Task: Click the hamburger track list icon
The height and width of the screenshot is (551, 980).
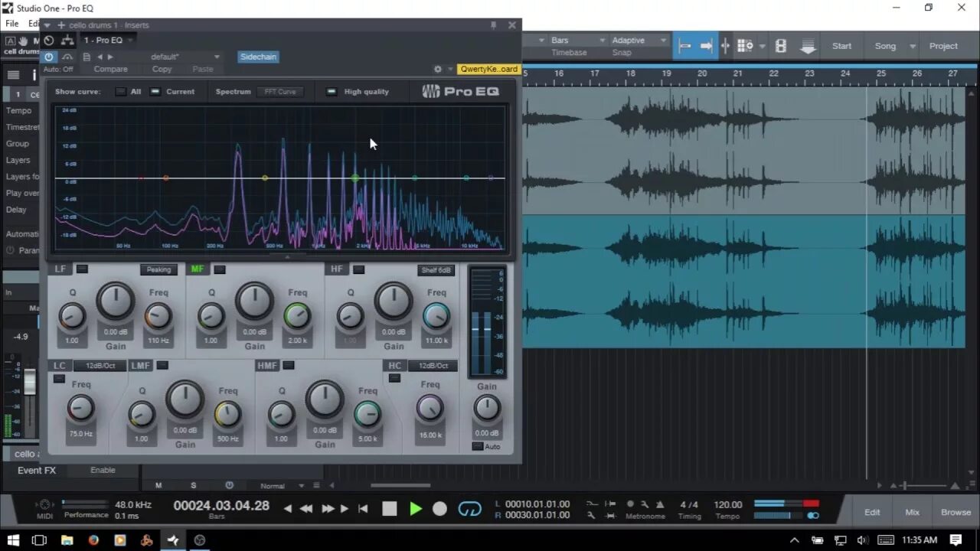Action: [x=14, y=75]
